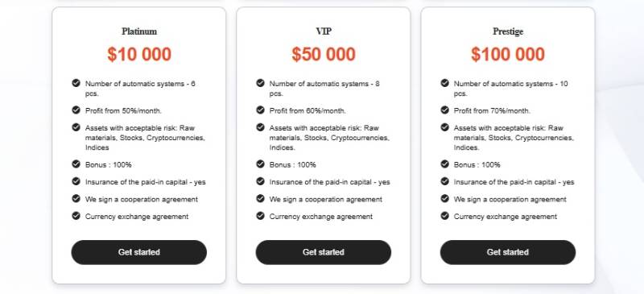Screen dimensions: 644x294
Task: Click Get started under Prestige plan
Action: (508, 252)
